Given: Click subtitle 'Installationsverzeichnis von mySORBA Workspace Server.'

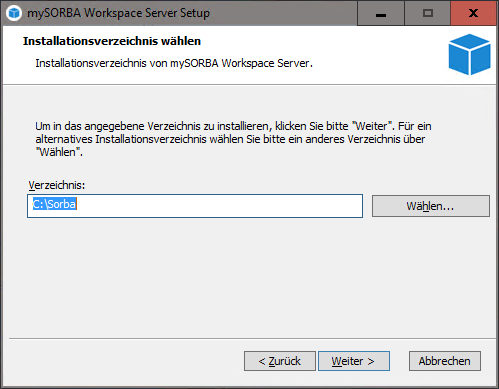Looking at the screenshot, I should tap(174, 63).
